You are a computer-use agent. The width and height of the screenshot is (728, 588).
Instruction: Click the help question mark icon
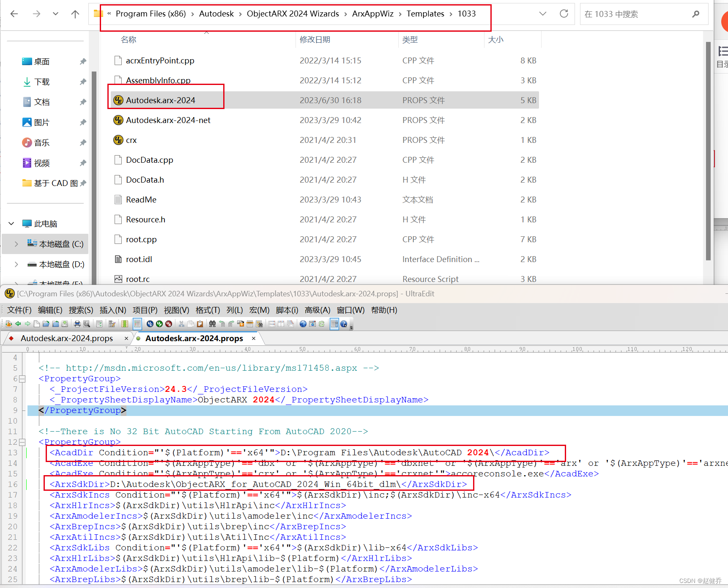click(x=344, y=324)
